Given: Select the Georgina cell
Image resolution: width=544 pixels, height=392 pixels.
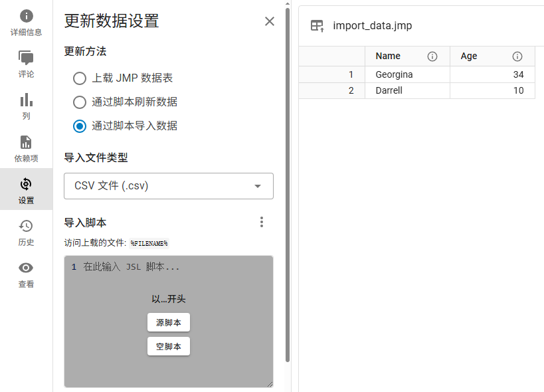Looking at the screenshot, I should tap(407, 74).
